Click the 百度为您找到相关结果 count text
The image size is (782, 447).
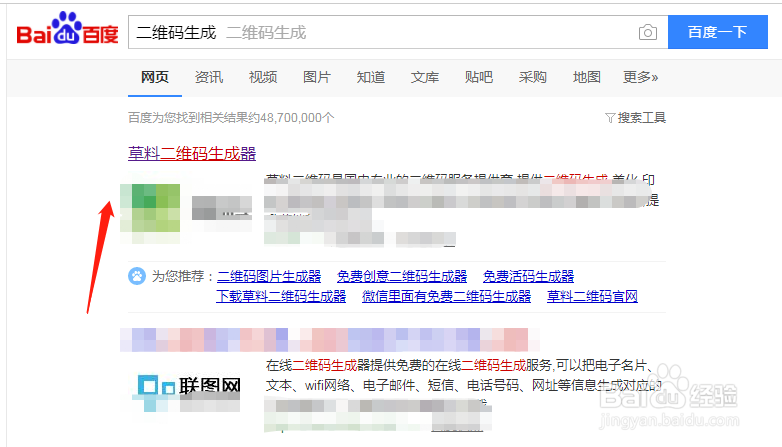pyautogui.click(x=231, y=118)
